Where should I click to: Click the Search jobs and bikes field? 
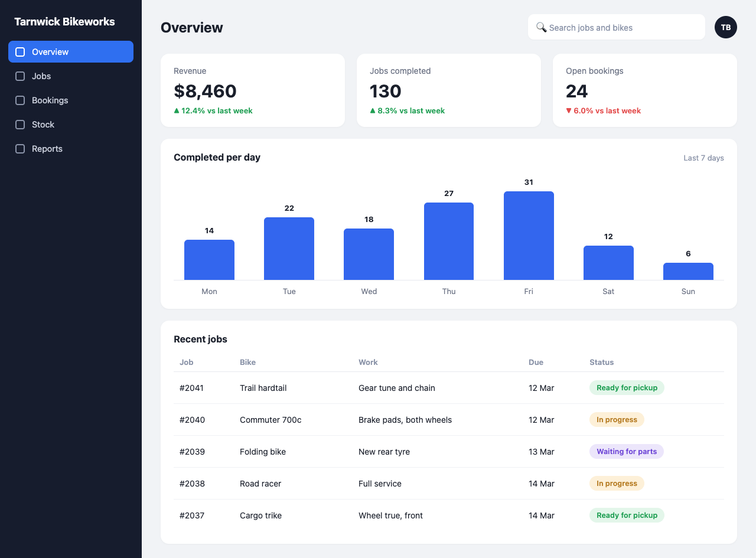click(x=617, y=27)
